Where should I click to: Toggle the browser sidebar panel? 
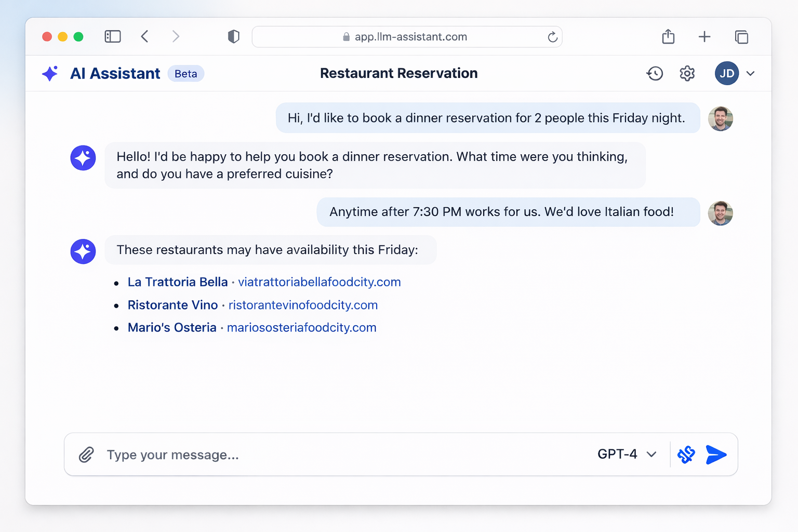click(113, 37)
